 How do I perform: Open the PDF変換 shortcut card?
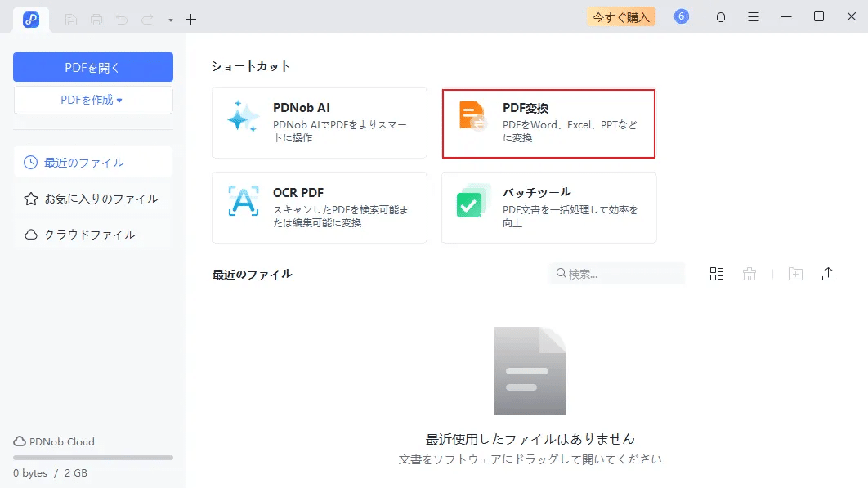[548, 123]
